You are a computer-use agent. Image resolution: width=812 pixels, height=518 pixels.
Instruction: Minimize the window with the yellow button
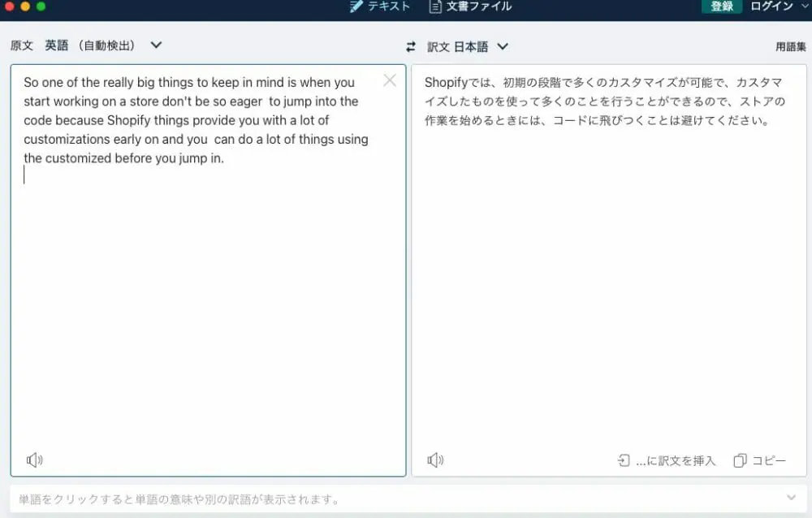[x=25, y=6]
